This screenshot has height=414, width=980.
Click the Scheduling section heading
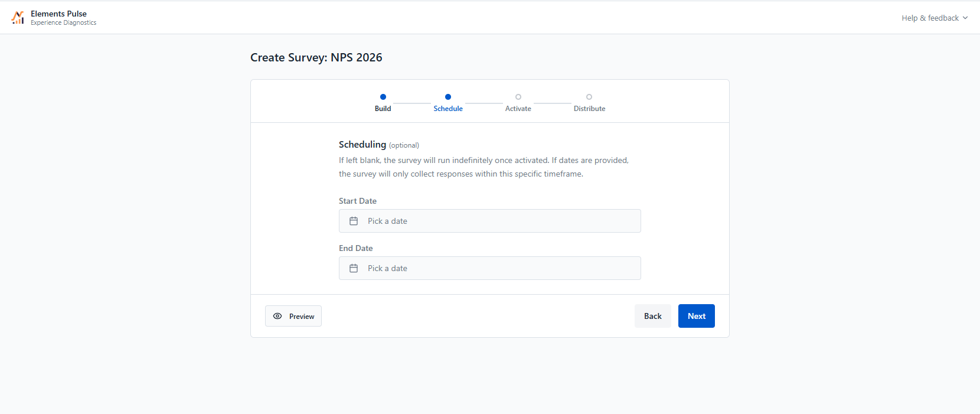362,144
